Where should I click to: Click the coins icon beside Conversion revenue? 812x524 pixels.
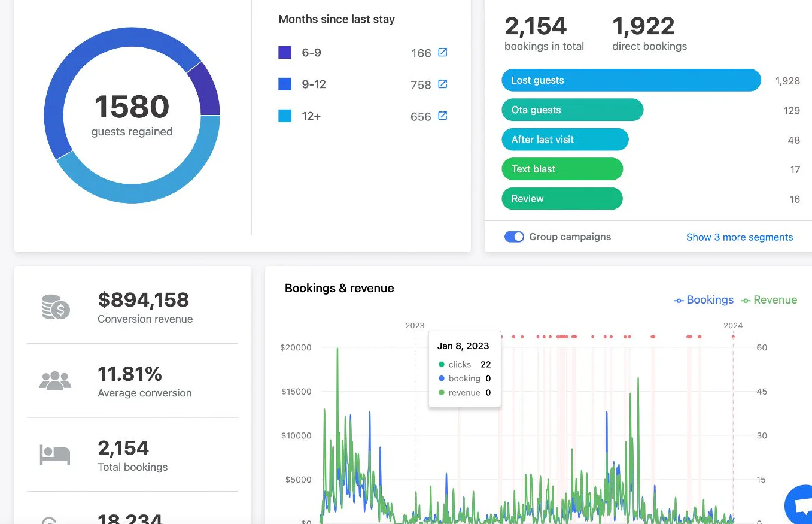point(56,307)
